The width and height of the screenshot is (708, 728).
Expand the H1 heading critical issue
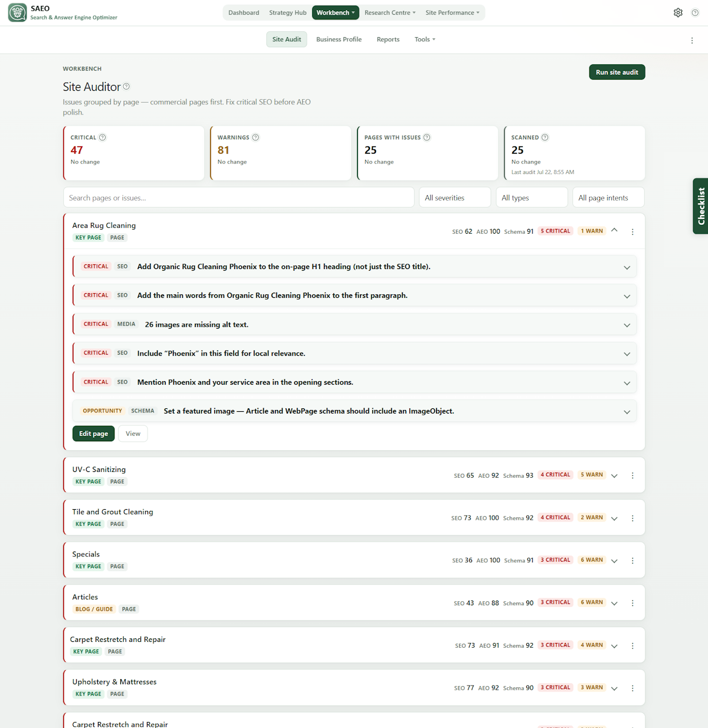627,267
